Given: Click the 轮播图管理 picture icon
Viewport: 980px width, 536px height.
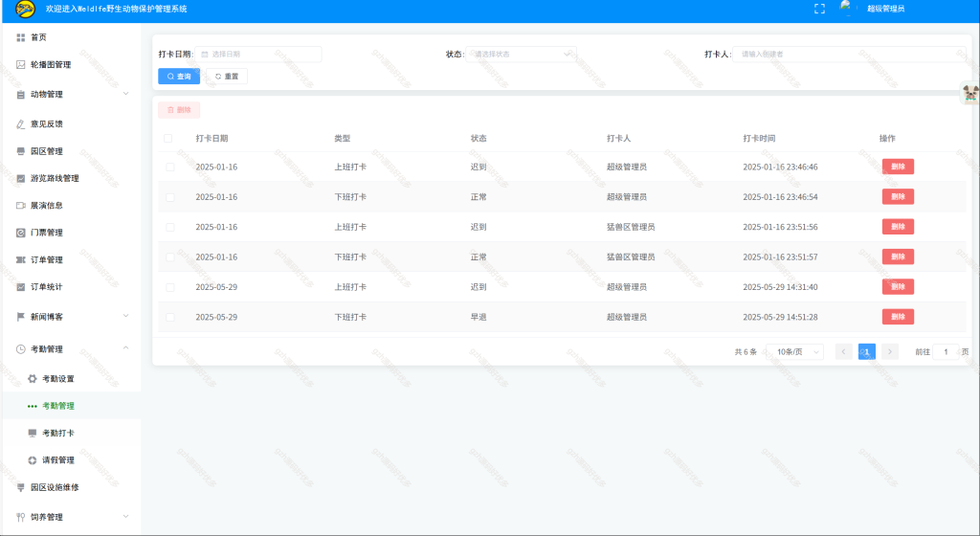Looking at the screenshot, I should pos(21,64).
